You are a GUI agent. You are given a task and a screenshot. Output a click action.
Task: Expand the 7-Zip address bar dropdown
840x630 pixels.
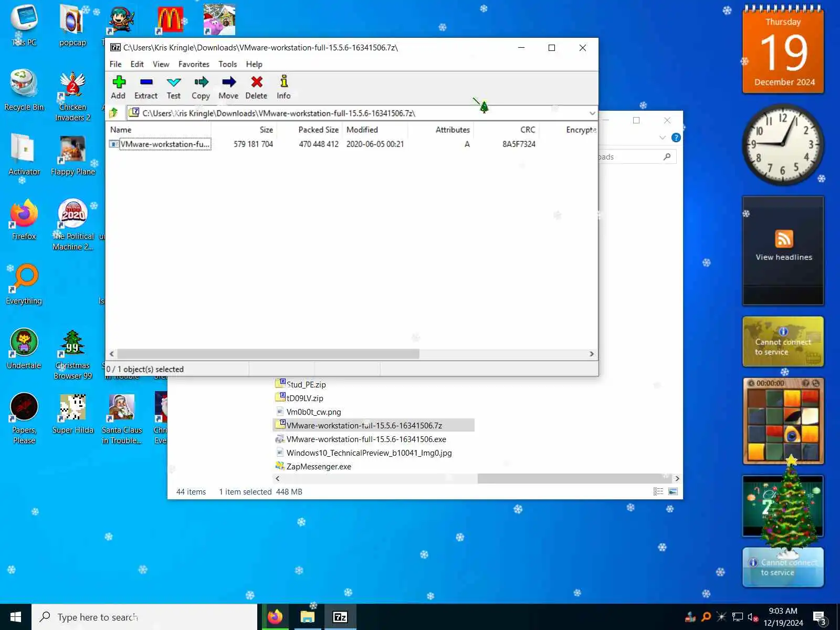pyautogui.click(x=592, y=113)
